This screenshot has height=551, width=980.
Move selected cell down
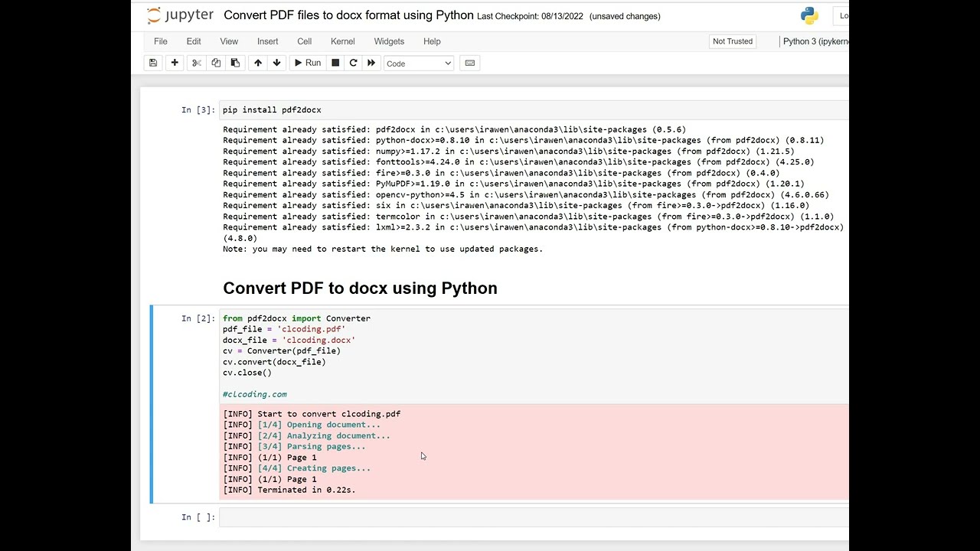pyautogui.click(x=276, y=63)
